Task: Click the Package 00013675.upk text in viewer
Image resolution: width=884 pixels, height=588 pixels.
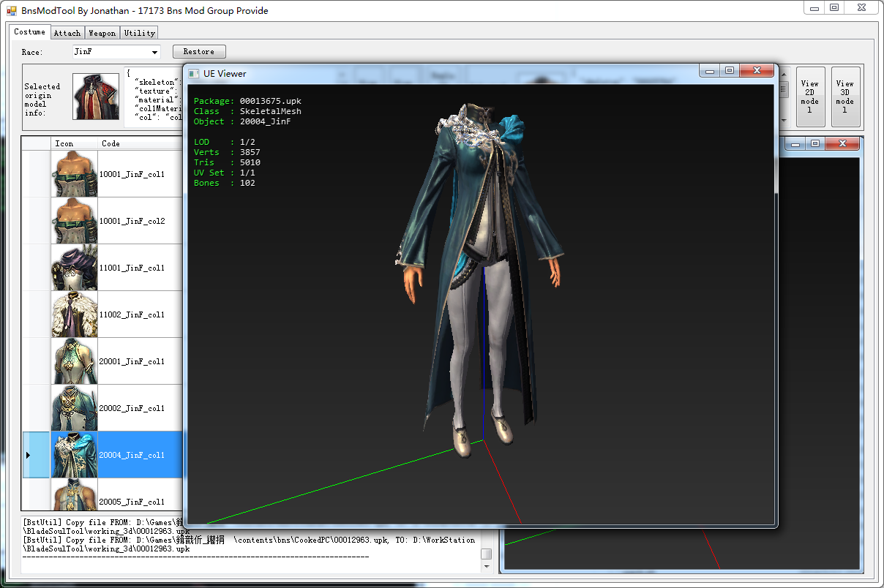Action: click(x=247, y=101)
